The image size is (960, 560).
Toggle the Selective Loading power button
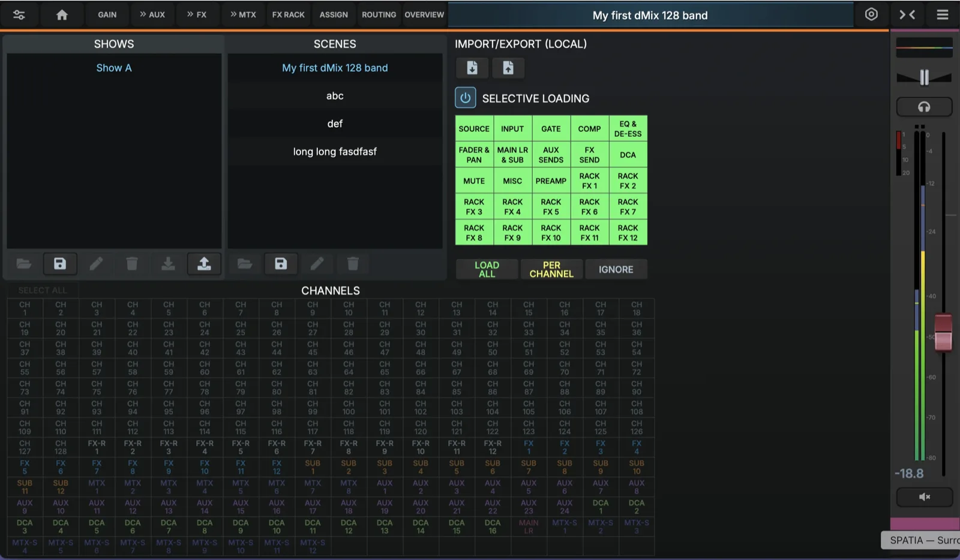pos(466,98)
